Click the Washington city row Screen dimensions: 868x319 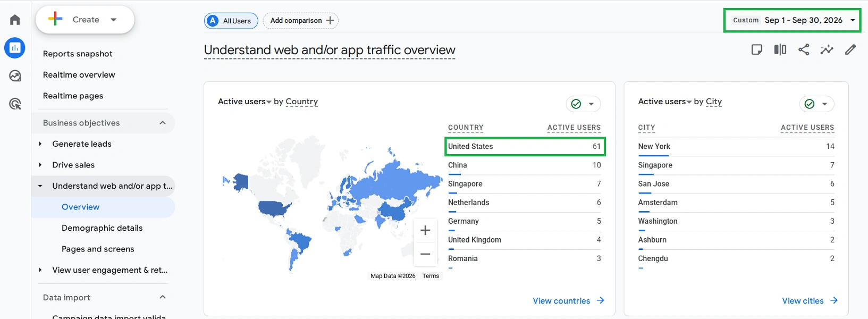click(x=736, y=221)
